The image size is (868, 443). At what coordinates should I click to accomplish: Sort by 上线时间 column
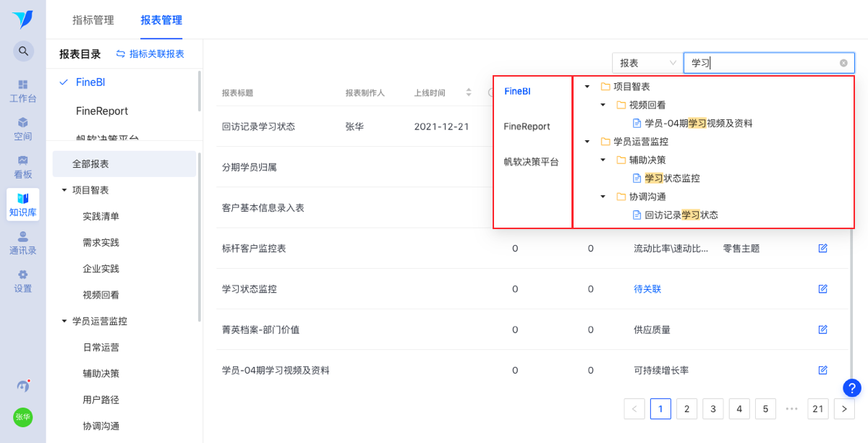[469, 93]
